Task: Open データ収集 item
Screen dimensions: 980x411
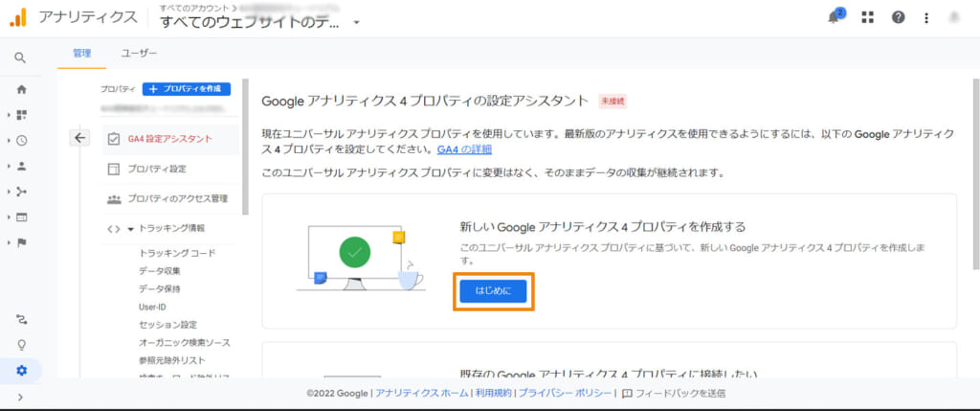Action: (x=160, y=271)
